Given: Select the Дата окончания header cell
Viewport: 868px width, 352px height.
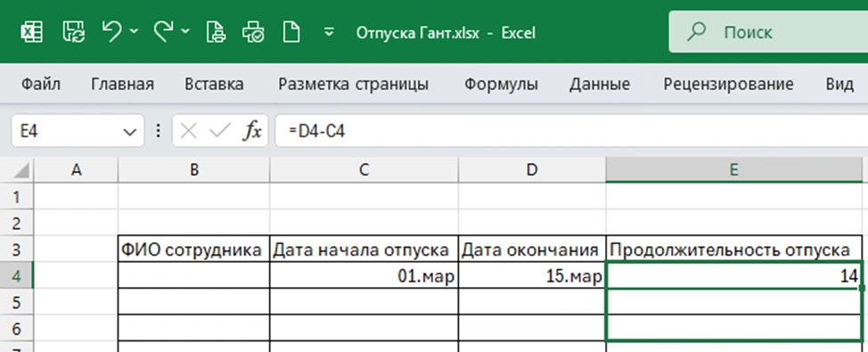Looking at the screenshot, I should [532, 250].
